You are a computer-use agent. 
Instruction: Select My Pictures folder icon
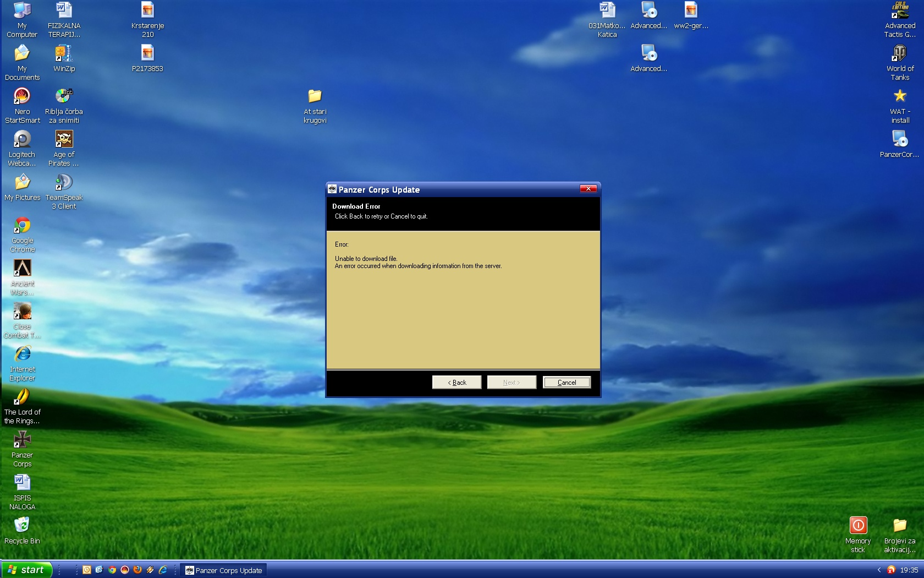(22, 187)
